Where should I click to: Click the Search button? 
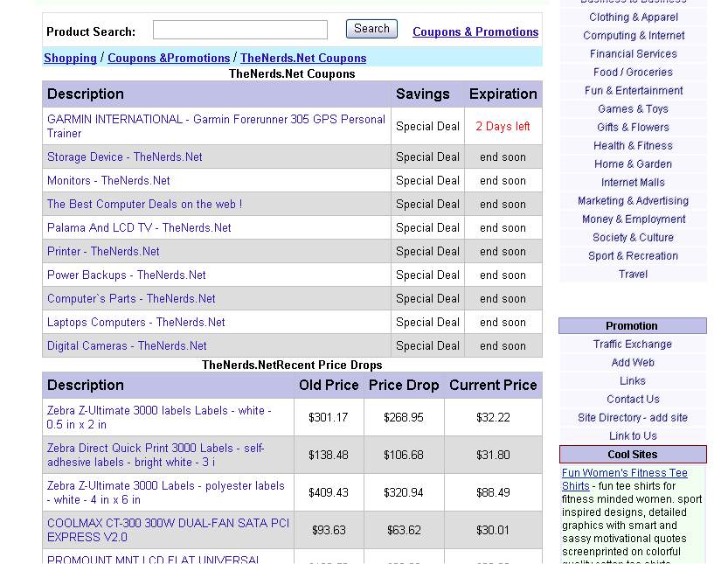(371, 29)
